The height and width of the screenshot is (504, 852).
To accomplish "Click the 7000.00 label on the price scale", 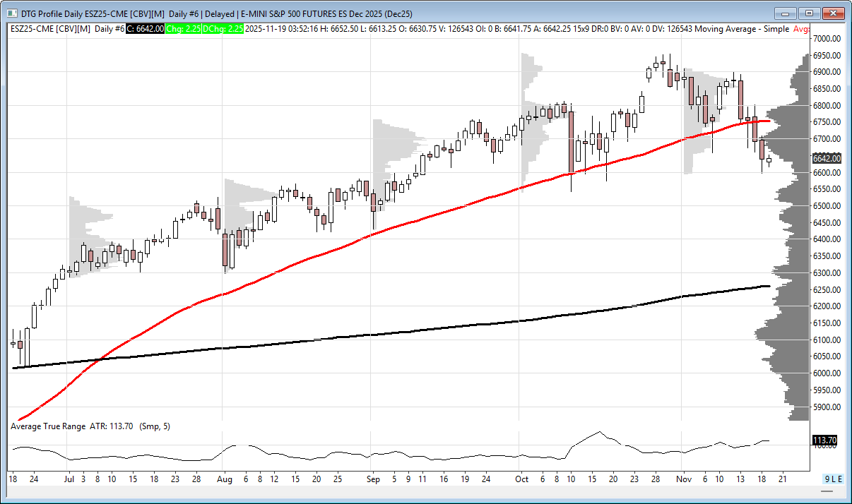I will [x=826, y=38].
